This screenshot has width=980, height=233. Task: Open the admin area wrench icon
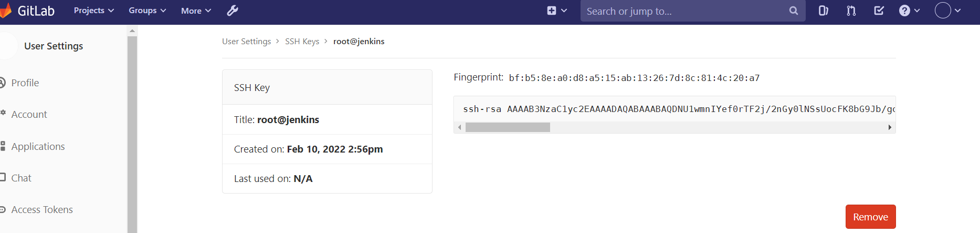point(233,11)
